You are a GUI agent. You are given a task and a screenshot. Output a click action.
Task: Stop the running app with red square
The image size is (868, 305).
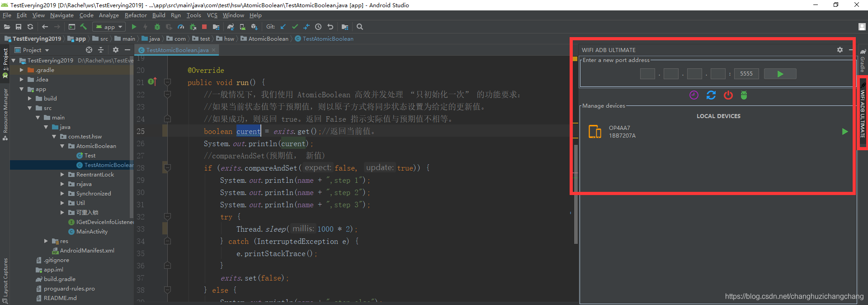(x=204, y=27)
